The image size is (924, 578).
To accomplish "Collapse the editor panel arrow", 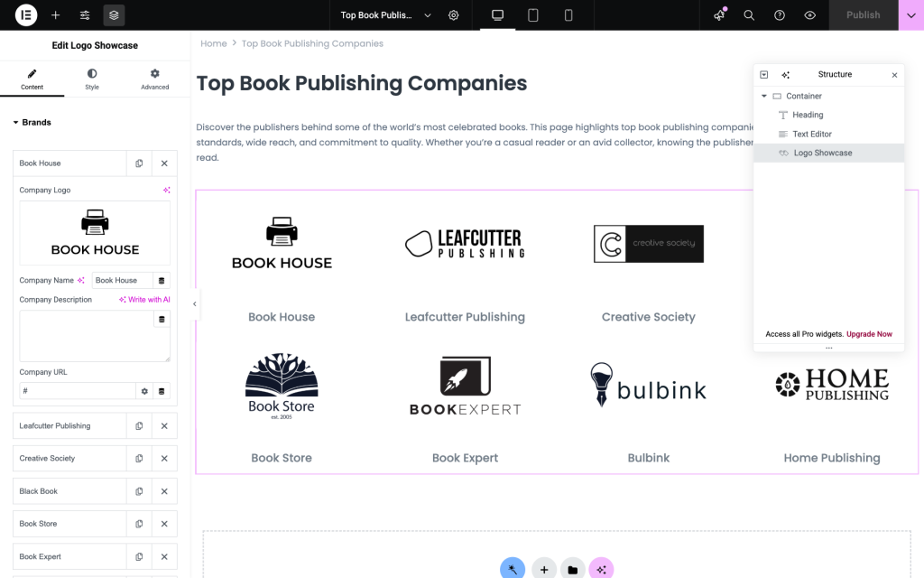I will (195, 304).
